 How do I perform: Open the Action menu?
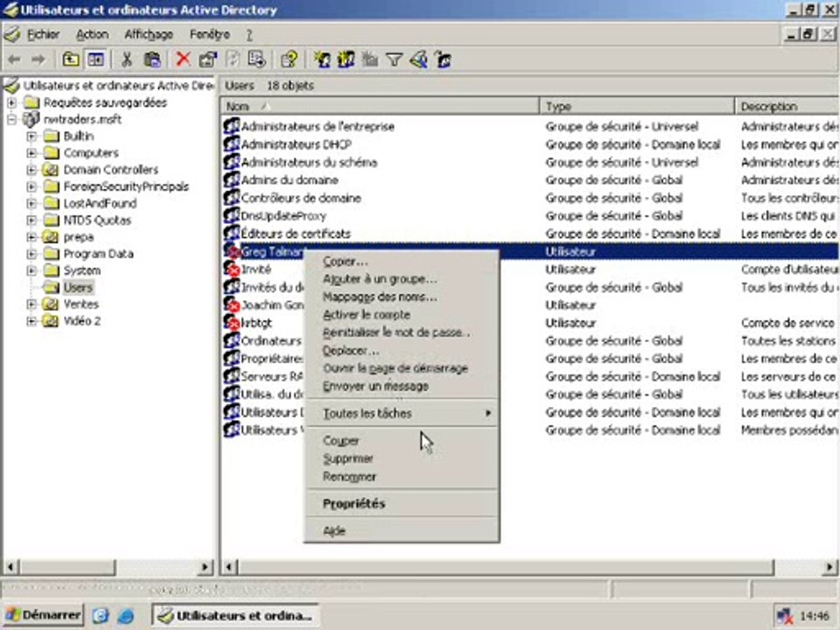(x=92, y=34)
